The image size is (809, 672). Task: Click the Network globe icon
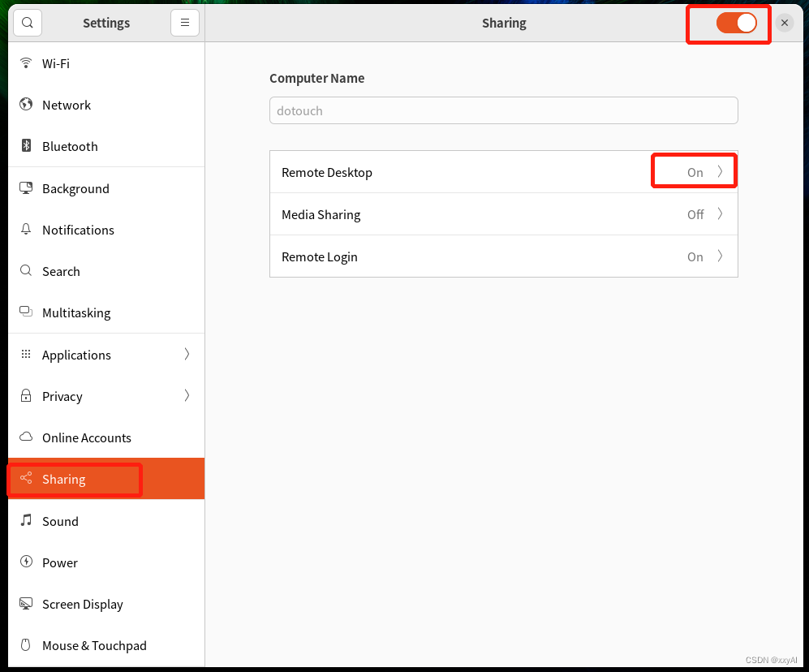[26, 104]
